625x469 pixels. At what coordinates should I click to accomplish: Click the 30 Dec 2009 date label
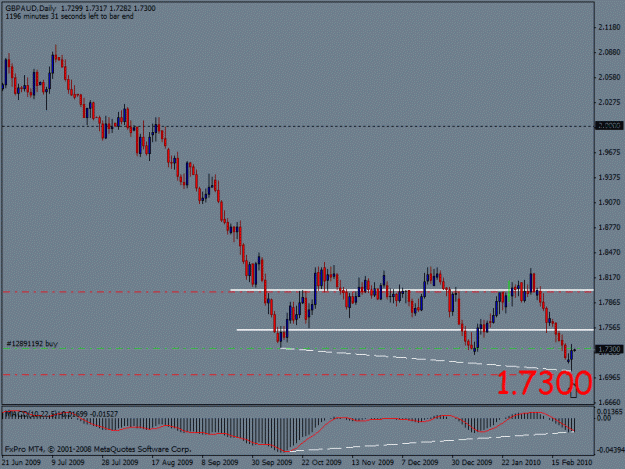coord(472,462)
